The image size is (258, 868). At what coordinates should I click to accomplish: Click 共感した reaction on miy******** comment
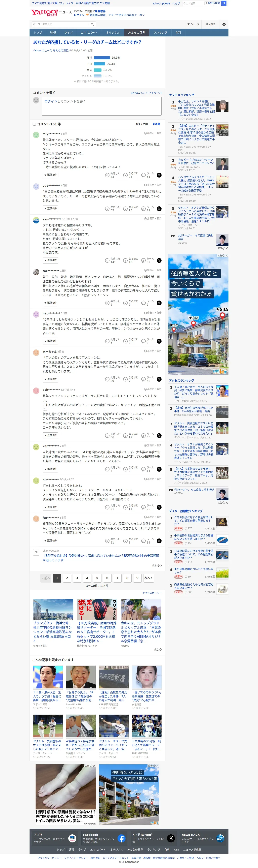[x=112, y=175]
